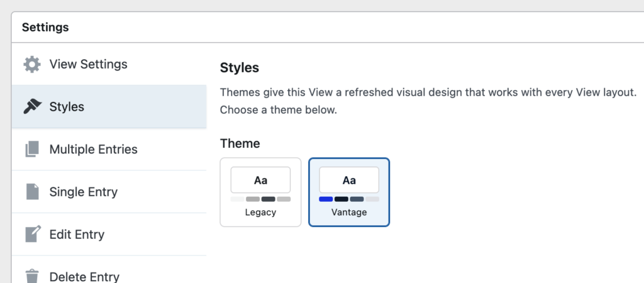
Task: Click the lightest gray swatch in Vantage
Action: (x=372, y=199)
